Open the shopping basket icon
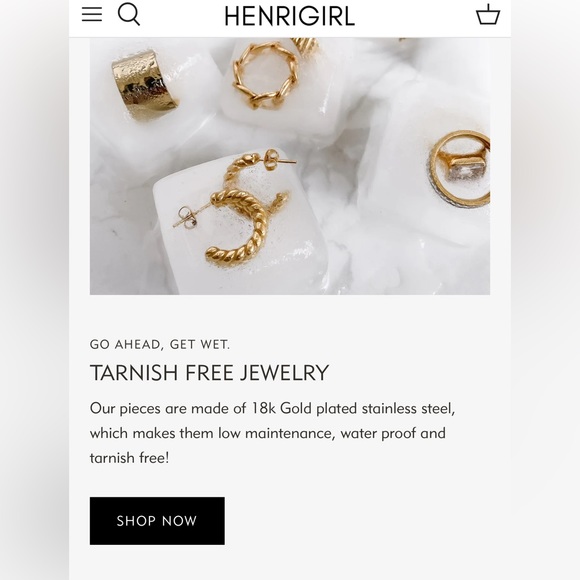580x580 pixels. click(x=488, y=14)
